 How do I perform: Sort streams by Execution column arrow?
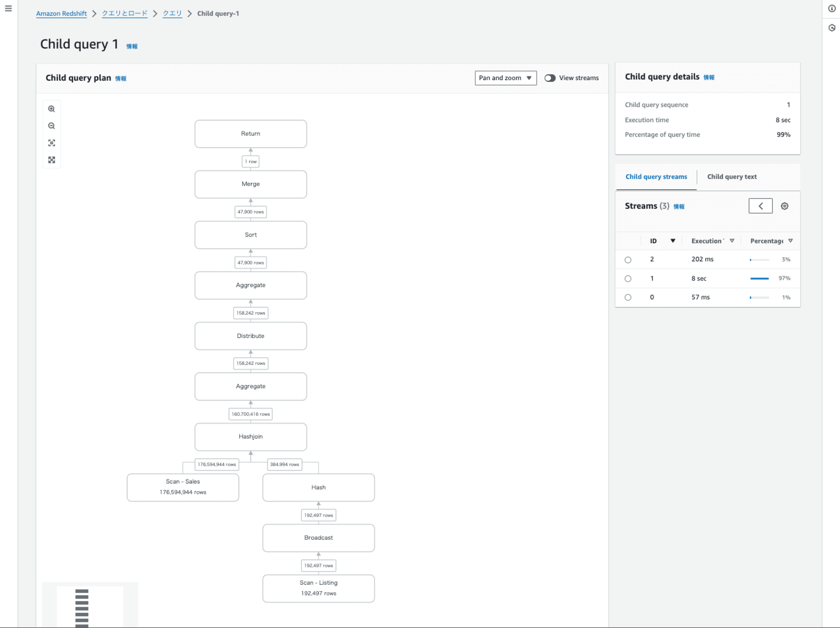tap(732, 241)
